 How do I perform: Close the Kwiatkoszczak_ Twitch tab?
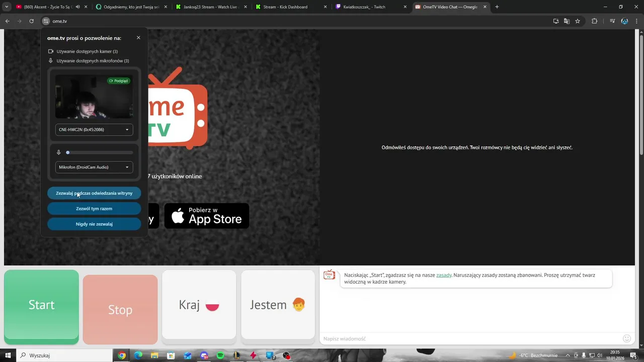click(x=405, y=7)
